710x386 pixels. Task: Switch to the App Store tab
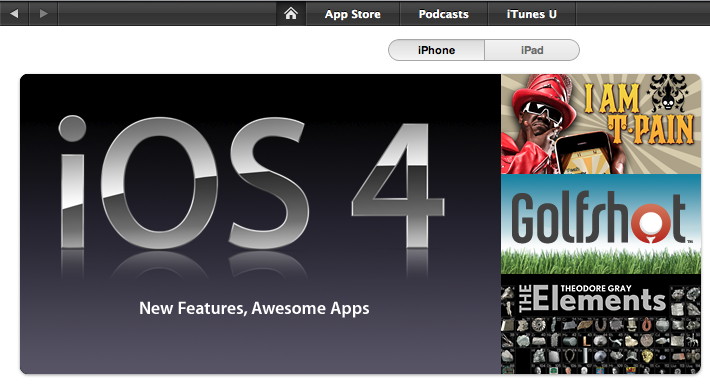tap(353, 14)
